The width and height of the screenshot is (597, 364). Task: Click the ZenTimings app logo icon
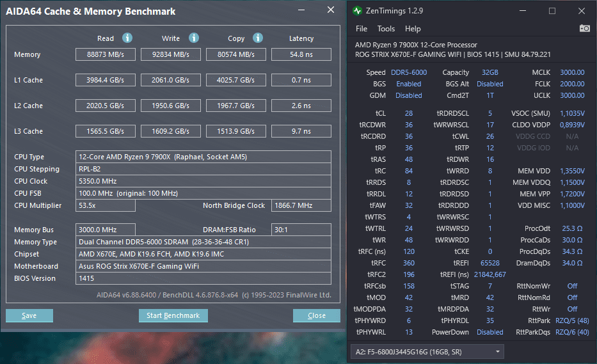[x=357, y=11]
